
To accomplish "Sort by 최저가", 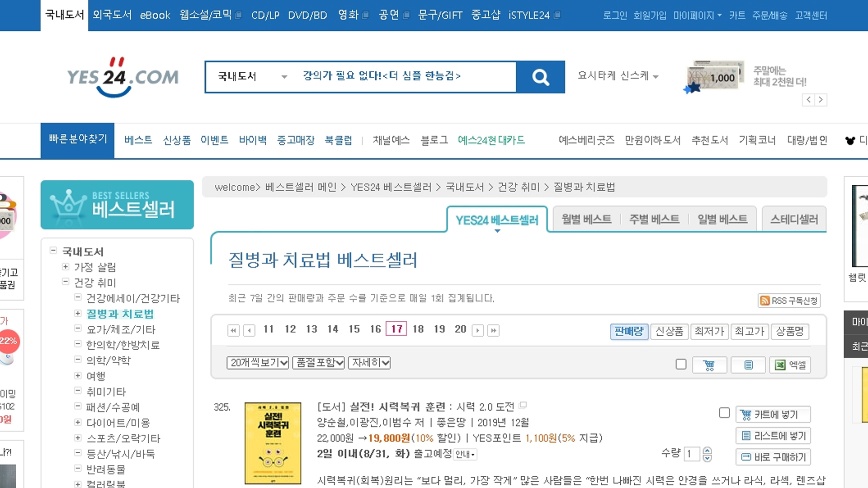I will tap(709, 331).
